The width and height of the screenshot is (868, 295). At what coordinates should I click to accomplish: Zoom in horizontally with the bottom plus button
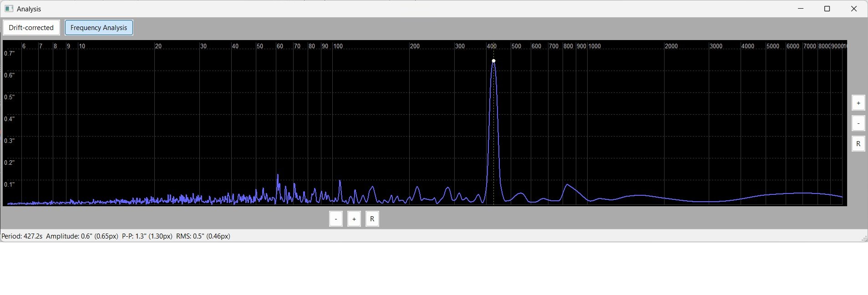(354, 219)
